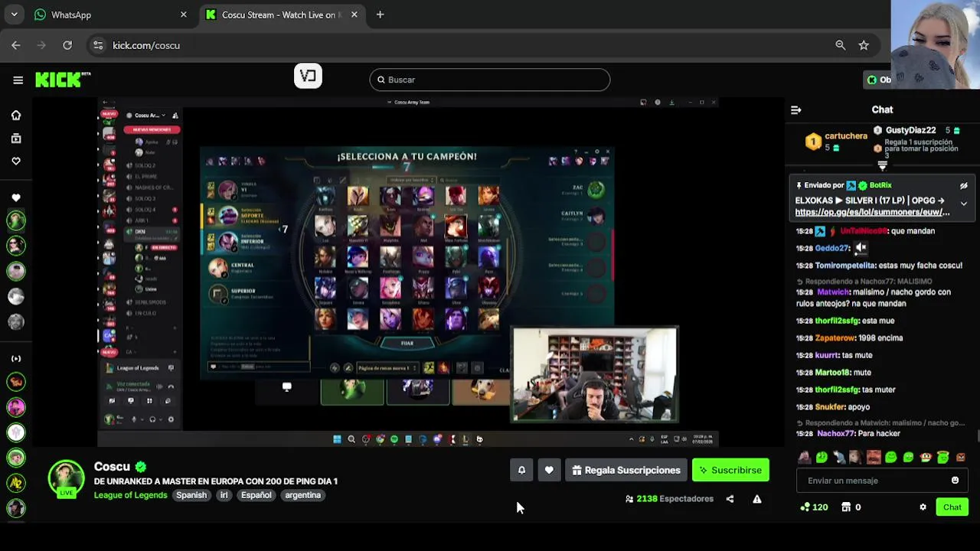The image size is (980, 551).
Task: Select the Coscu Stream browser tab
Action: (279, 15)
